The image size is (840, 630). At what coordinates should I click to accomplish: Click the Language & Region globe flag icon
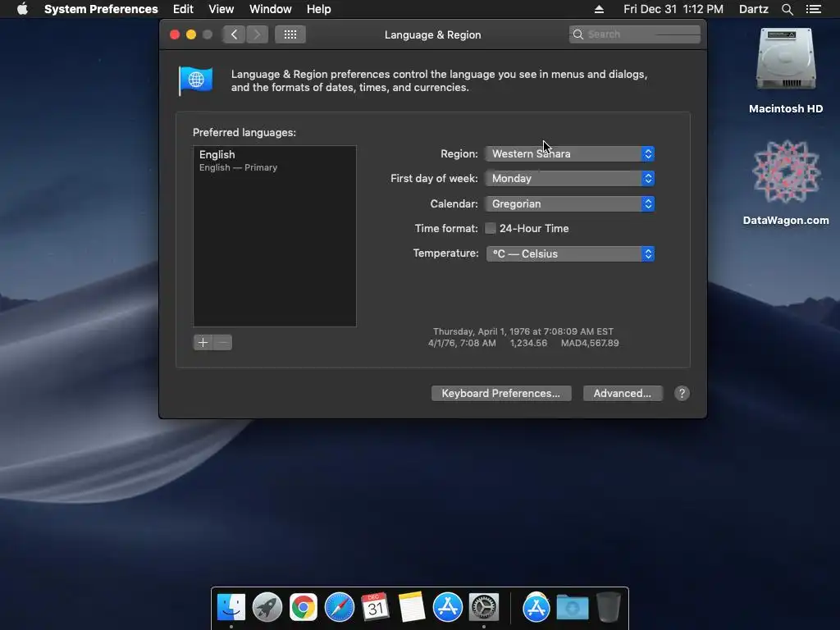click(195, 81)
